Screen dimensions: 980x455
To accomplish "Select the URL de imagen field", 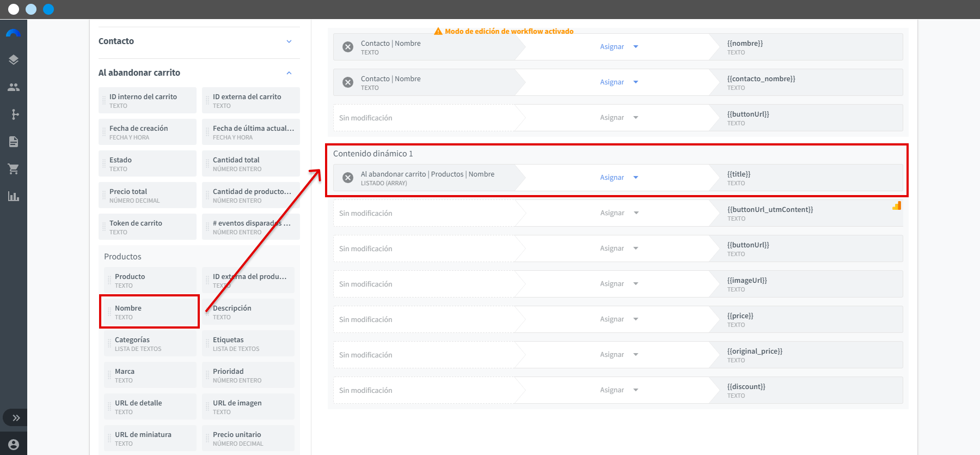I will tap(248, 407).
